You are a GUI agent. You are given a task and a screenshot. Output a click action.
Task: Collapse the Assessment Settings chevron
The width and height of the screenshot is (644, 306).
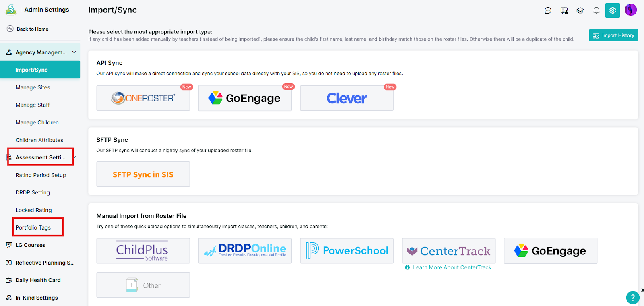(x=75, y=157)
